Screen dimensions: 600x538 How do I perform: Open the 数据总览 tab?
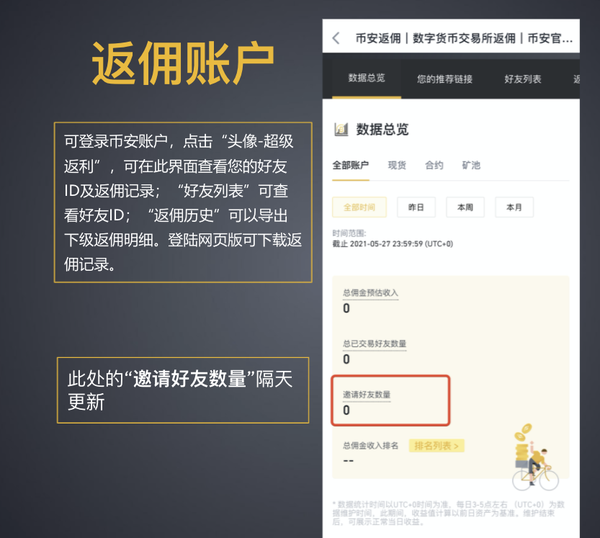[367, 78]
